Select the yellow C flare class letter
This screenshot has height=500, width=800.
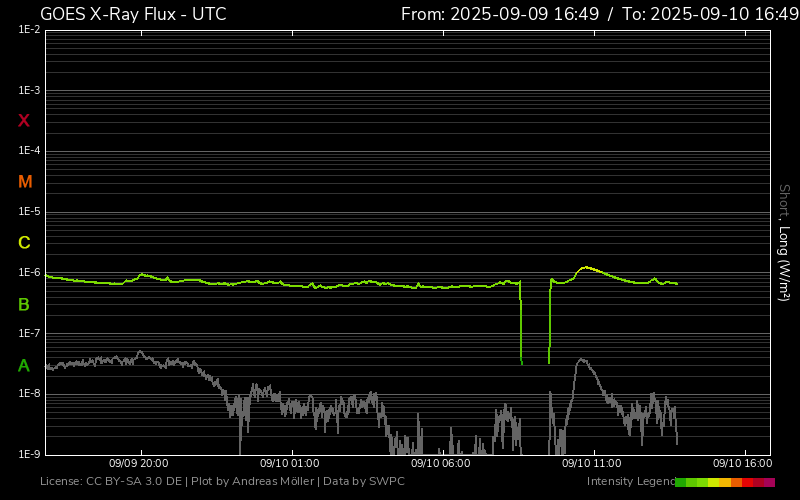[24, 243]
